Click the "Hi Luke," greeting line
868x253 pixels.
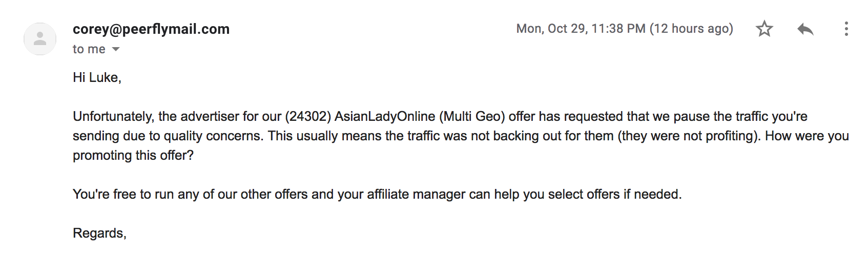pos(97,77)
